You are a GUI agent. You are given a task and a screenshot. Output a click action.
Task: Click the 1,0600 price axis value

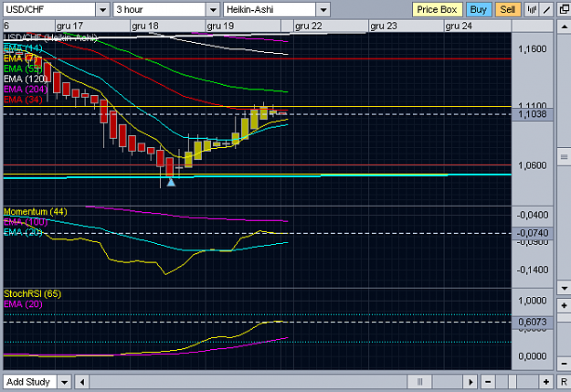[x=533, y=165]
